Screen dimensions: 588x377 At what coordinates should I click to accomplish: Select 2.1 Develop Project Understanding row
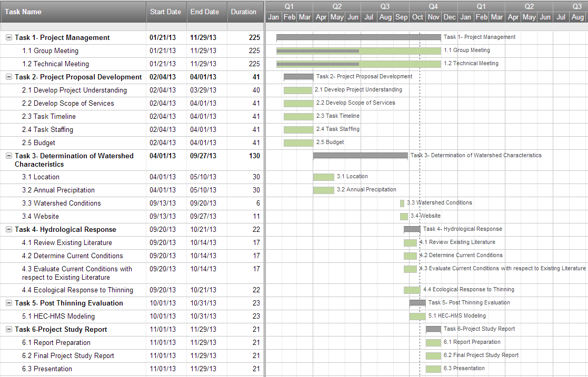tap(132, 90)
